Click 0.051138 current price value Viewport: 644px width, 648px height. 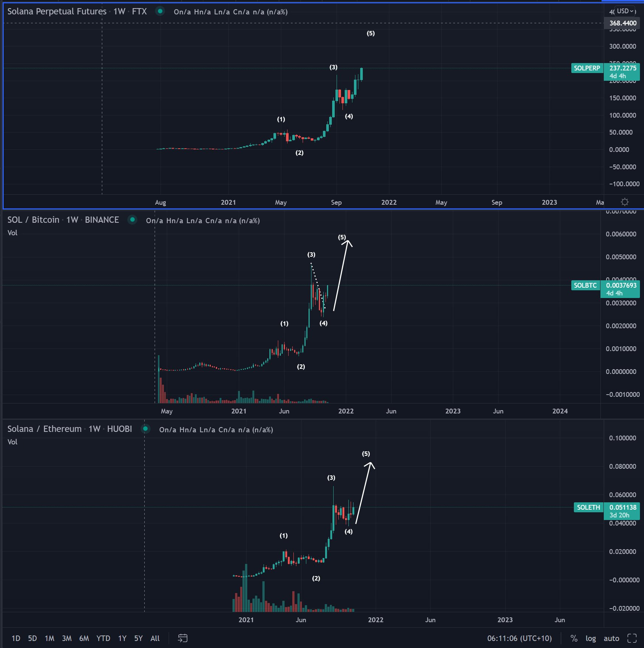coord(623,507)
